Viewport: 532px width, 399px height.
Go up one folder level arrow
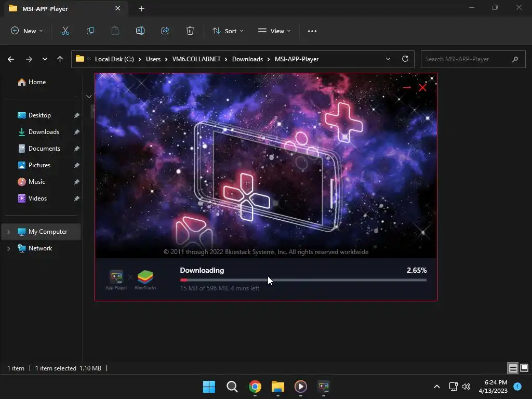[60, 59]
